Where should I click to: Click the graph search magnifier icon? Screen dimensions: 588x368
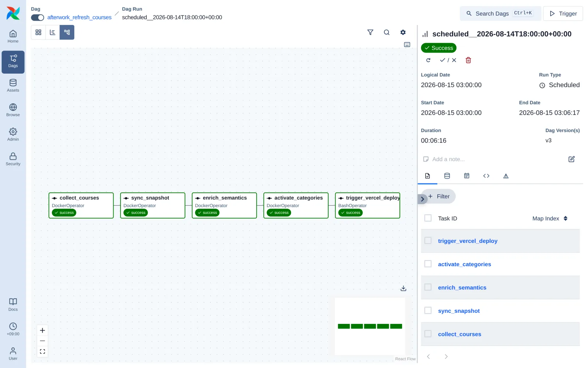tap(387, 32)
